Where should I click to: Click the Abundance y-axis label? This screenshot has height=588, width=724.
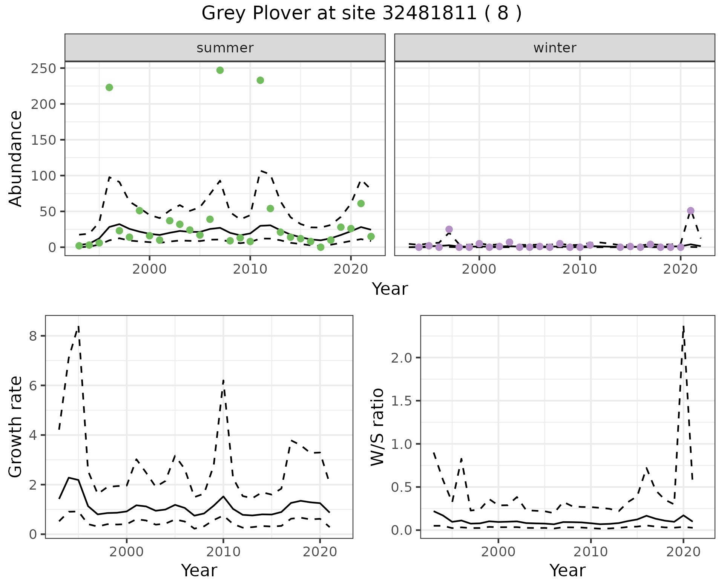click(x=16, y=158)
